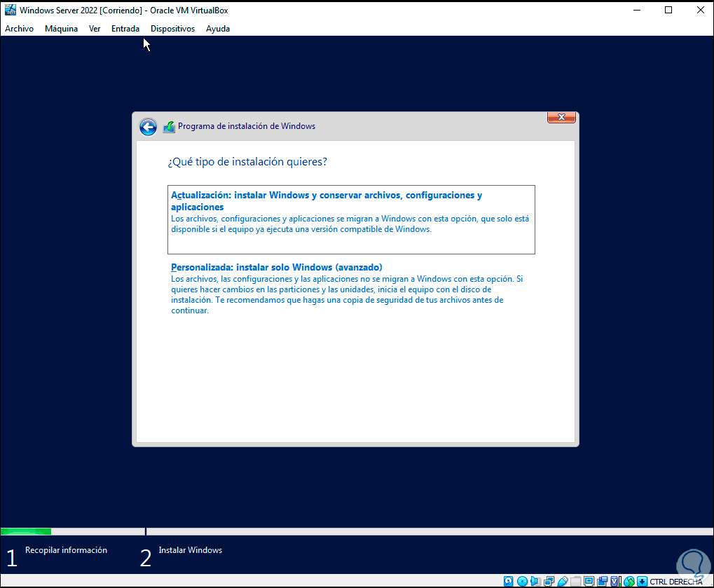
Task: Open the Ver menu
Action: [95, 29]
